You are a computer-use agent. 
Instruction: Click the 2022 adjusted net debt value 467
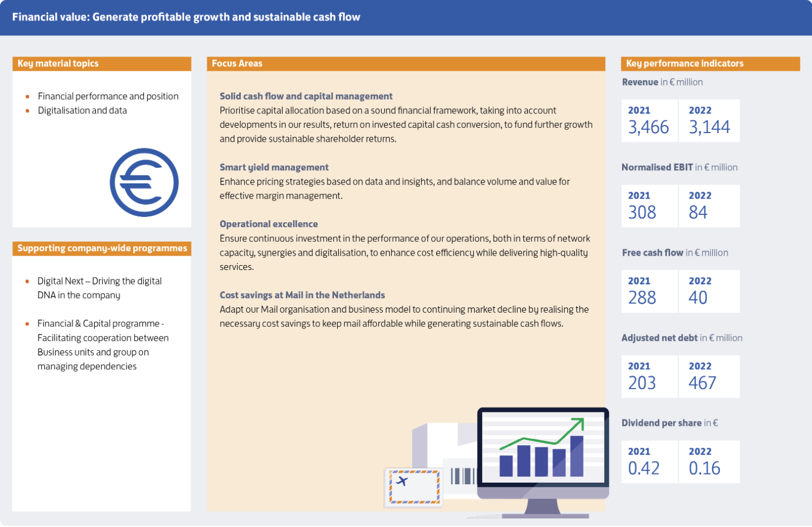702,383
